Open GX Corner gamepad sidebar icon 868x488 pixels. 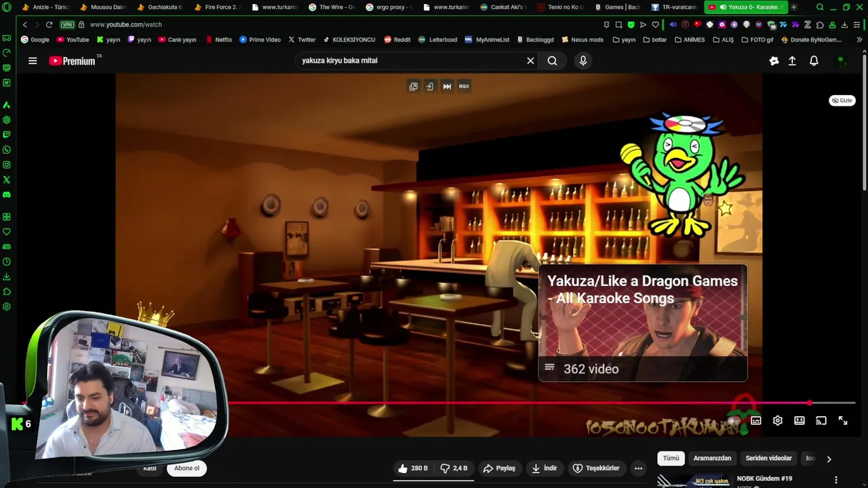click(7, 38)
